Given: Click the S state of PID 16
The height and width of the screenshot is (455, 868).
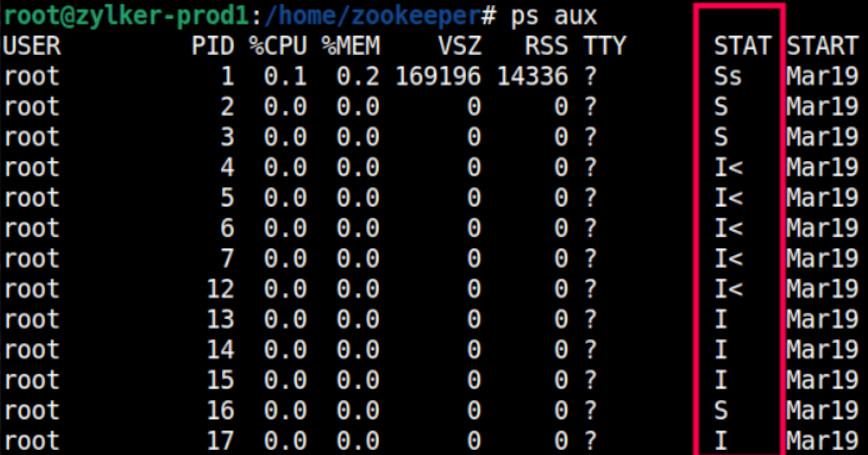Looking at the screenshot, I should pyautogui.click(x=721, y=411).
